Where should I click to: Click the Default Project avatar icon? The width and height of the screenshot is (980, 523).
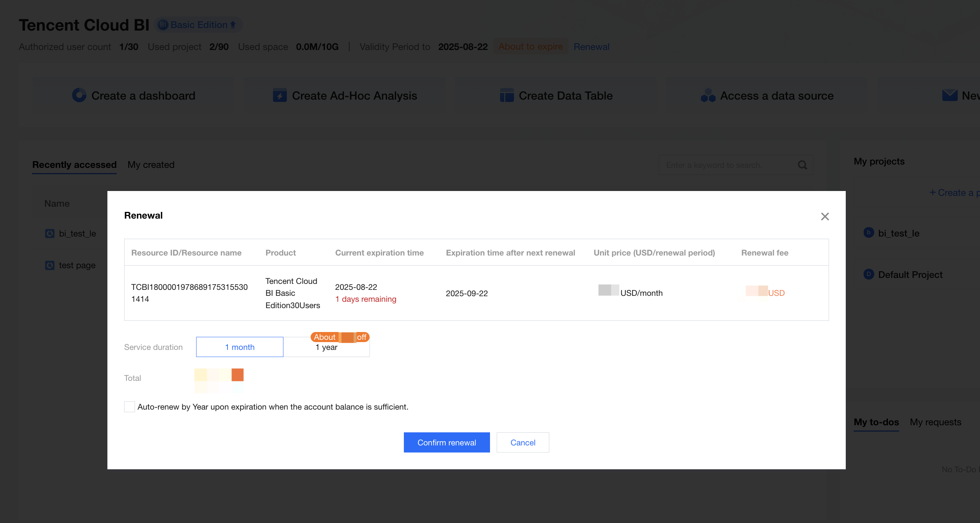click(869, 274)
